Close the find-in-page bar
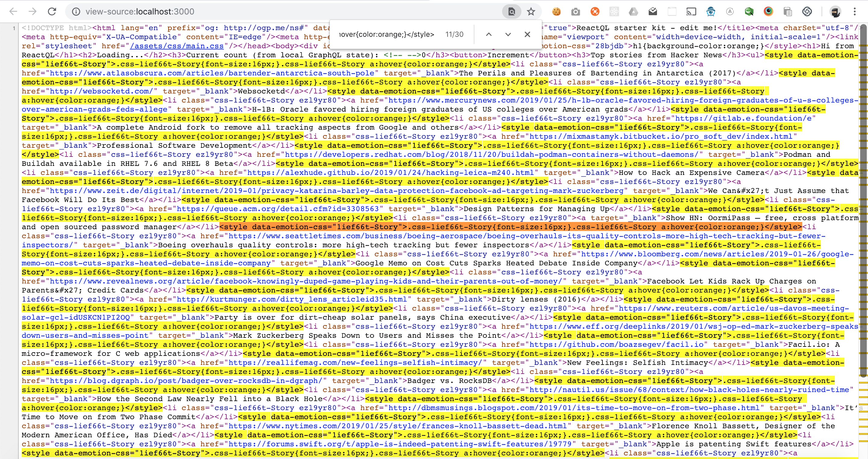868x459 pixels. [x=527, y=34]
